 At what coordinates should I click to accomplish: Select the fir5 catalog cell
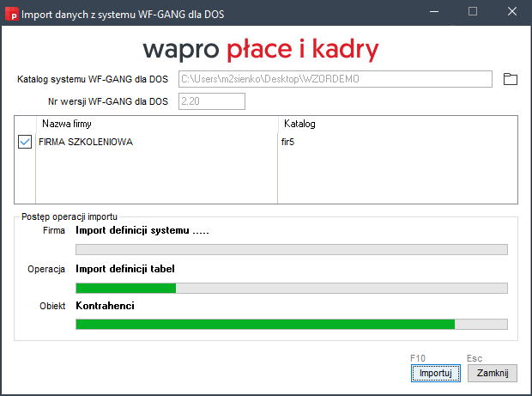(x=287, y=142)
